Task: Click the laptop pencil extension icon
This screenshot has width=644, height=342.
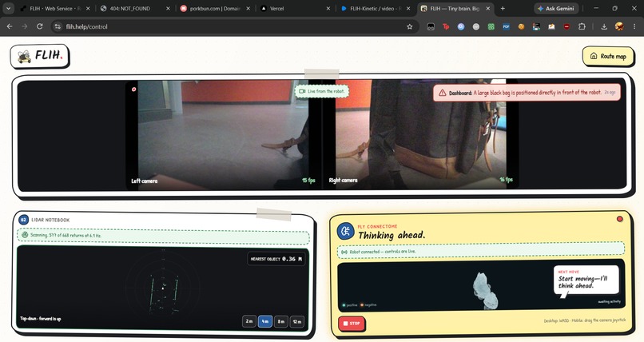Action: [x=551, y=26]
